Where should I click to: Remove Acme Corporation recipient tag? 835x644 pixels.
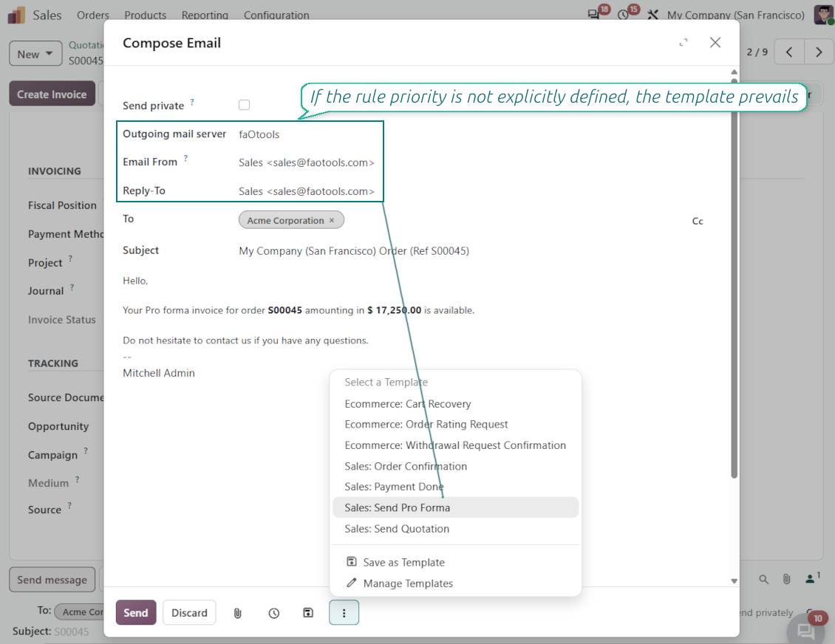[332, 220]
